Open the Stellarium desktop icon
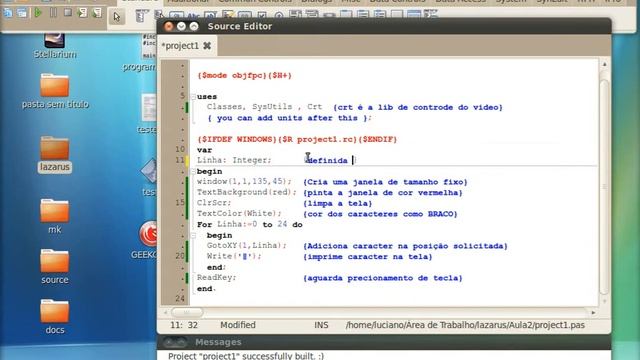This screenshot has height=360, width=640. [x=55, y=46]
